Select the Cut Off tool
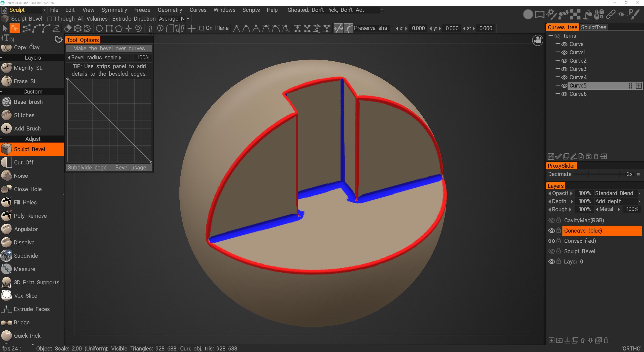The image size is (644, 352). [x=24, y=162]
